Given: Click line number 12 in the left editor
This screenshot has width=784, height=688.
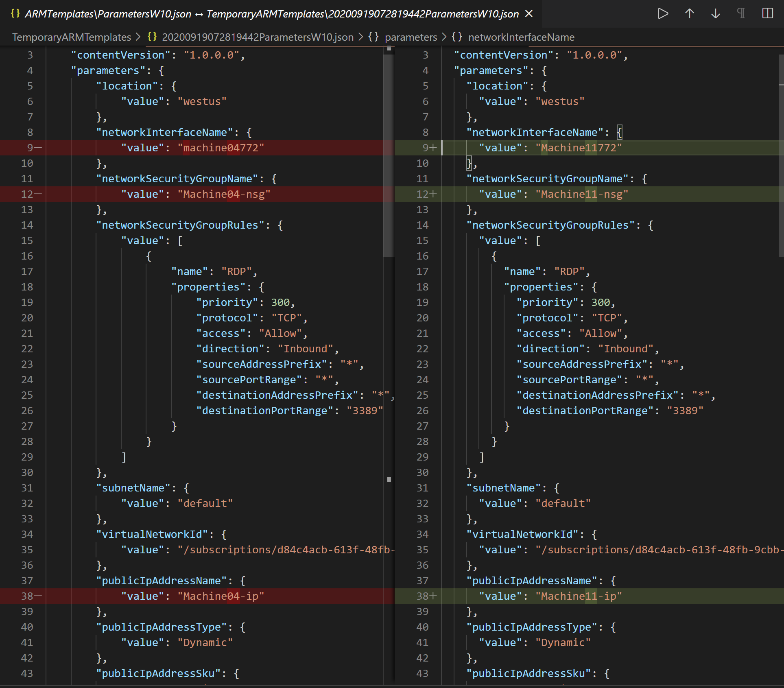Looking at the screenshot, I should [27, 194].
